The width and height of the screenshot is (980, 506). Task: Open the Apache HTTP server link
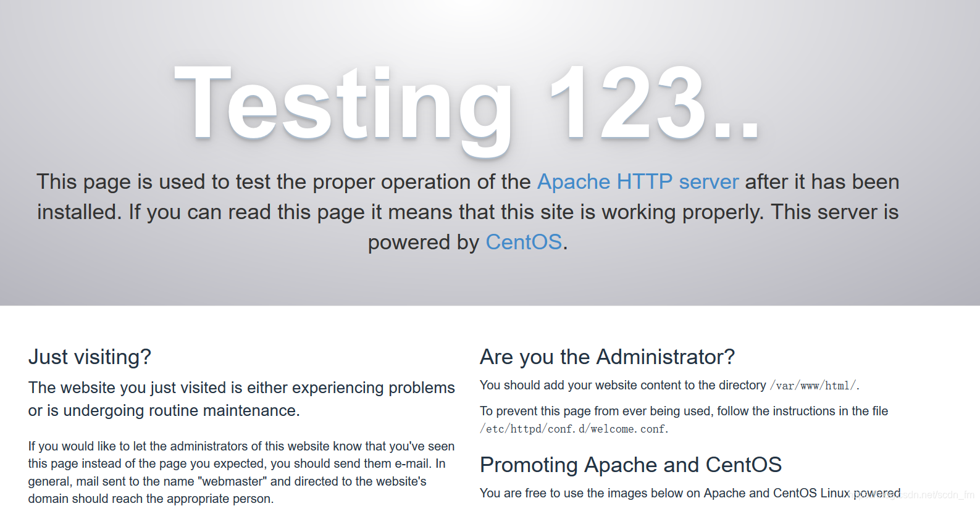pos(638,181)
